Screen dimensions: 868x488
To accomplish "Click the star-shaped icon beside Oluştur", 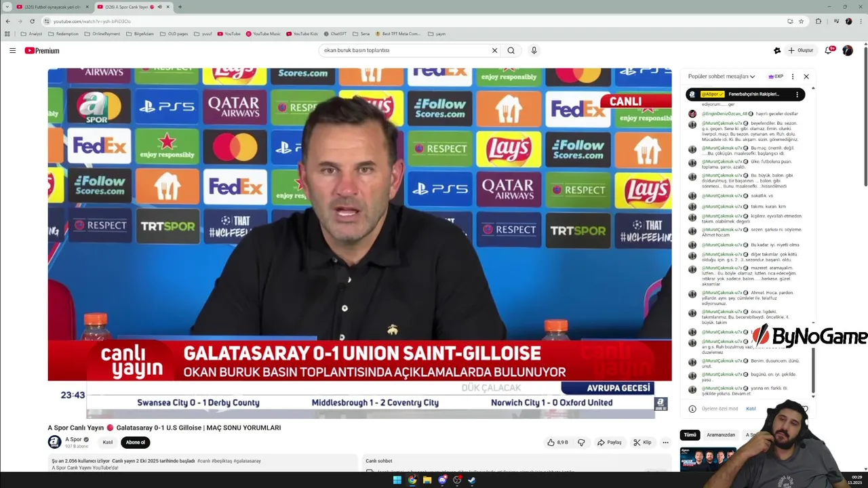I will (777, 50).
